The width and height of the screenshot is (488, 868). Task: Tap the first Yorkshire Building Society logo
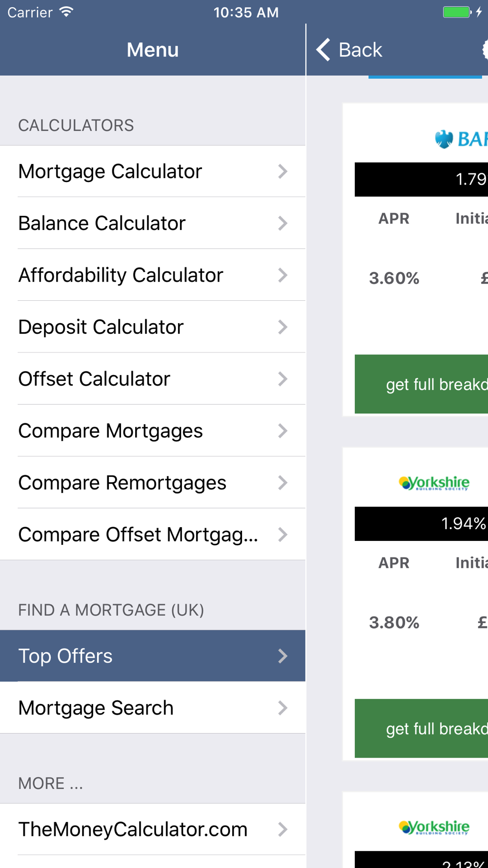(x=434, y=483)
